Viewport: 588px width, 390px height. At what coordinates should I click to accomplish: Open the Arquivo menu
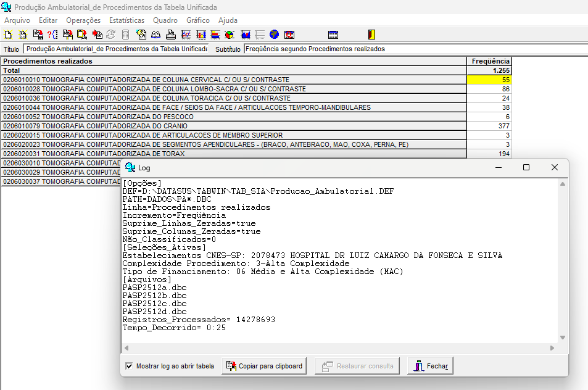17,20
